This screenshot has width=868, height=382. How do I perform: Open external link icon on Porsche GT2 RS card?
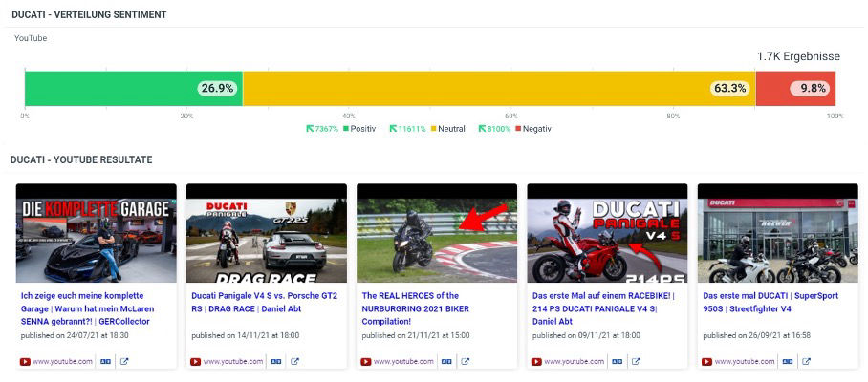295,362
